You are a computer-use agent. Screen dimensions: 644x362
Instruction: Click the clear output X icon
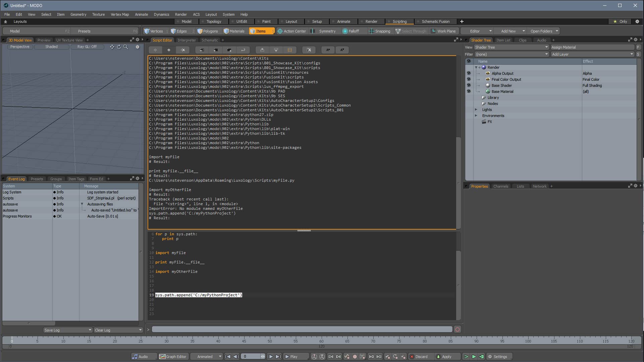pyautogui.click(x=309, y=50)
